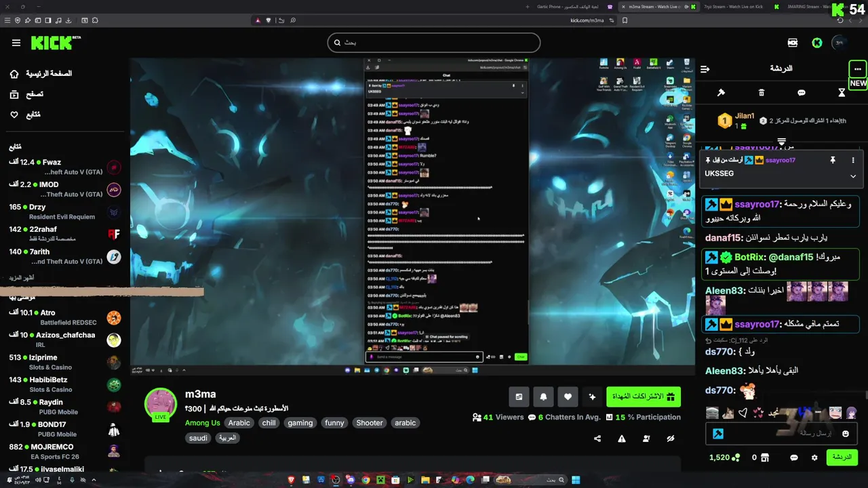Select the Arabic tag

(239, 423)
